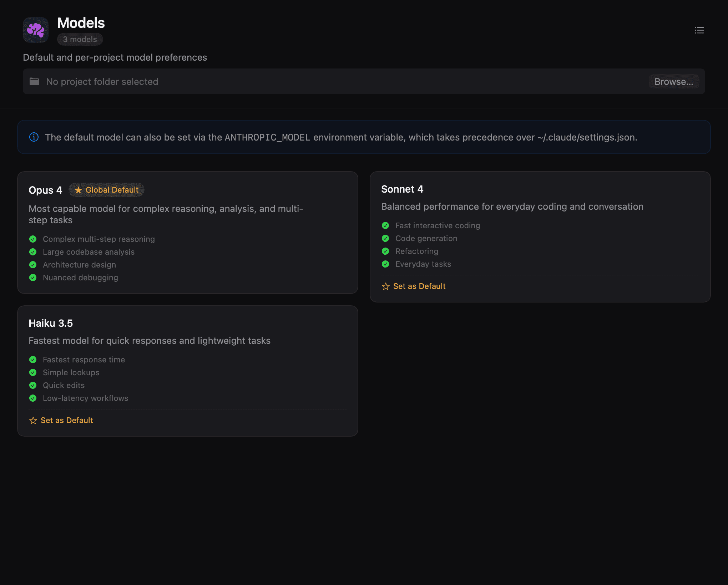Select the Haiku 3.5 card title
The image size is (728, 585).
click(51, 323)
